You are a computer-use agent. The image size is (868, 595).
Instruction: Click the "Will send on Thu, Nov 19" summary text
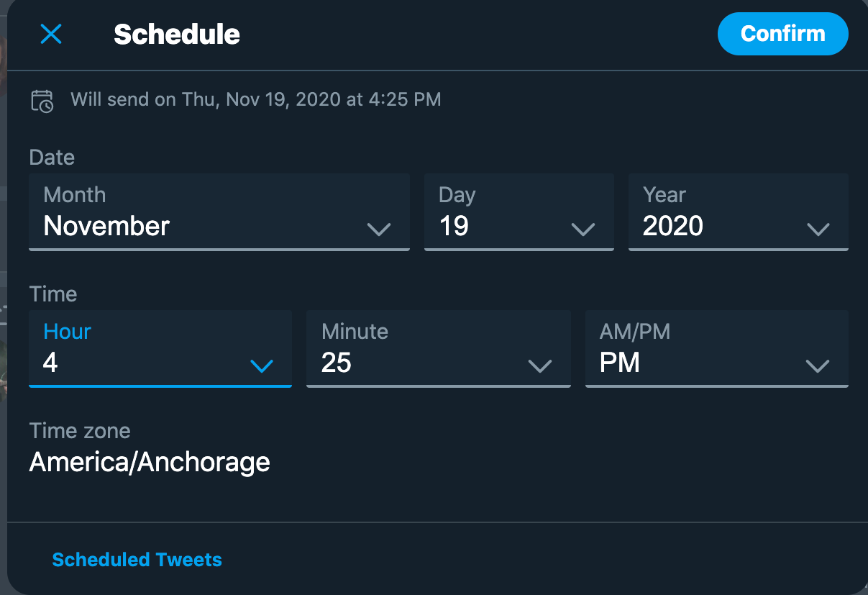255,99
